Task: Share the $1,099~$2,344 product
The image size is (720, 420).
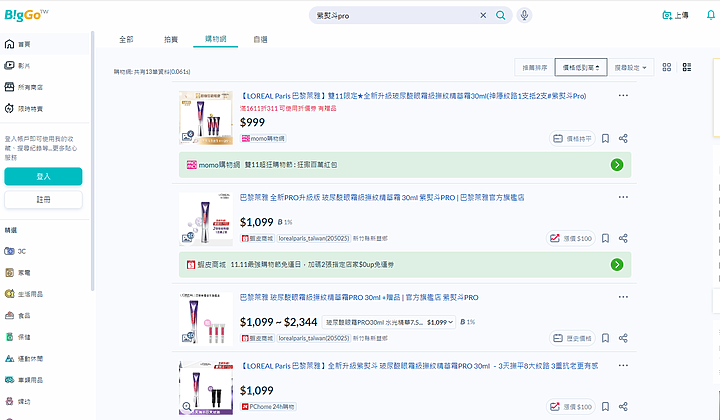Action: click(623, 338)
